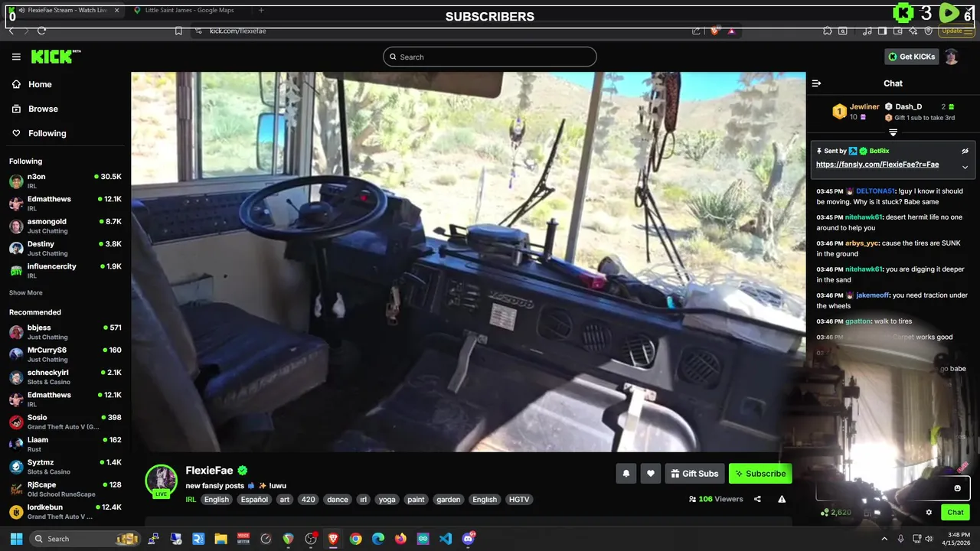The width and height of the screenshot is (980, 551).
Task: Open schneckyirl recommended channel
Action: point(65,377)
